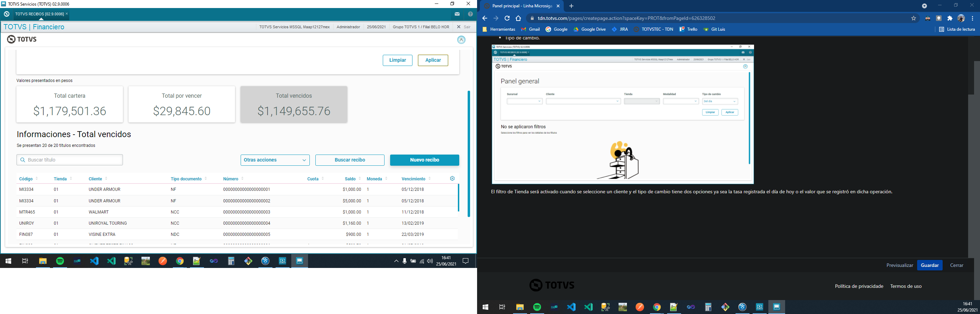The height and width of the screenshot is (314, 980).
Task: Open the Git Luis bookmark
Action: coord(715,29)
